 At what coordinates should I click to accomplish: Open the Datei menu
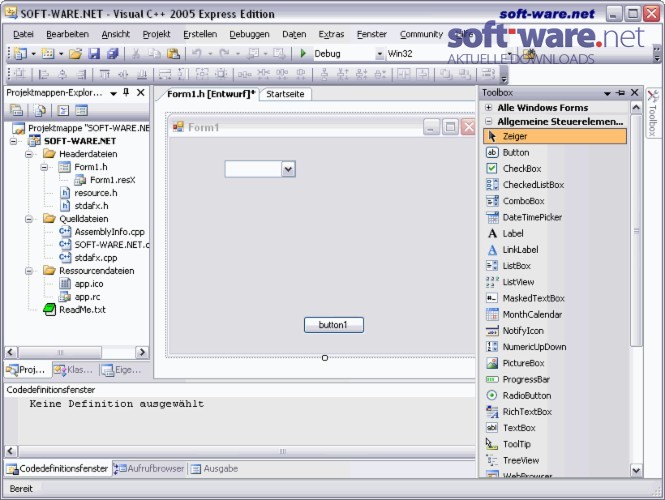point(23,34)
